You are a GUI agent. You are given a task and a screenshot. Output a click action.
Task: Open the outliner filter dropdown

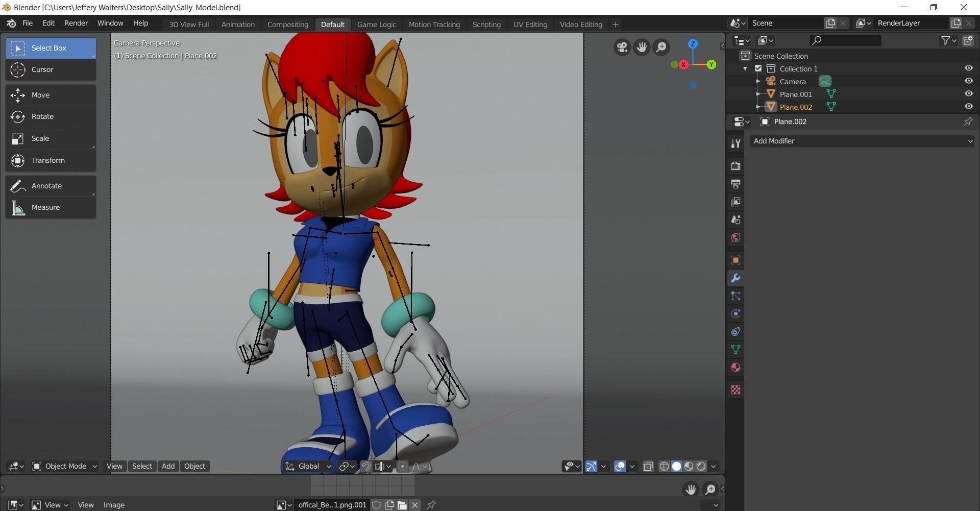click(x=948, y=40)
